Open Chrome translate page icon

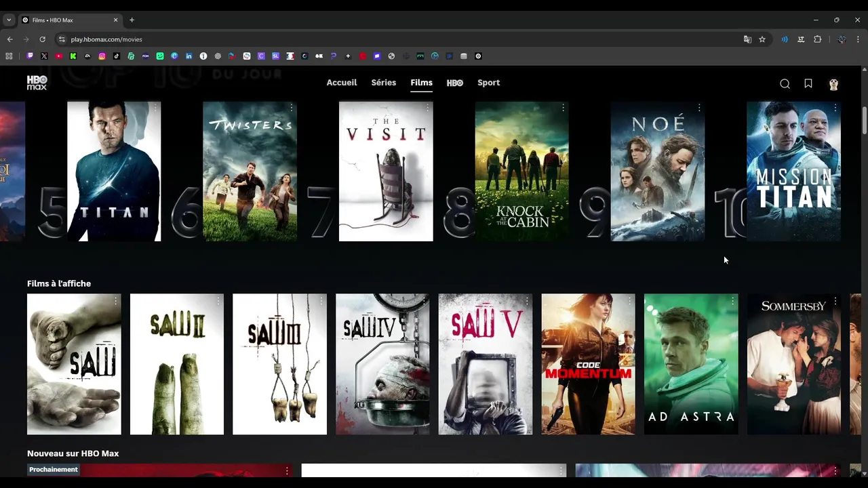(x=747, y=39)
